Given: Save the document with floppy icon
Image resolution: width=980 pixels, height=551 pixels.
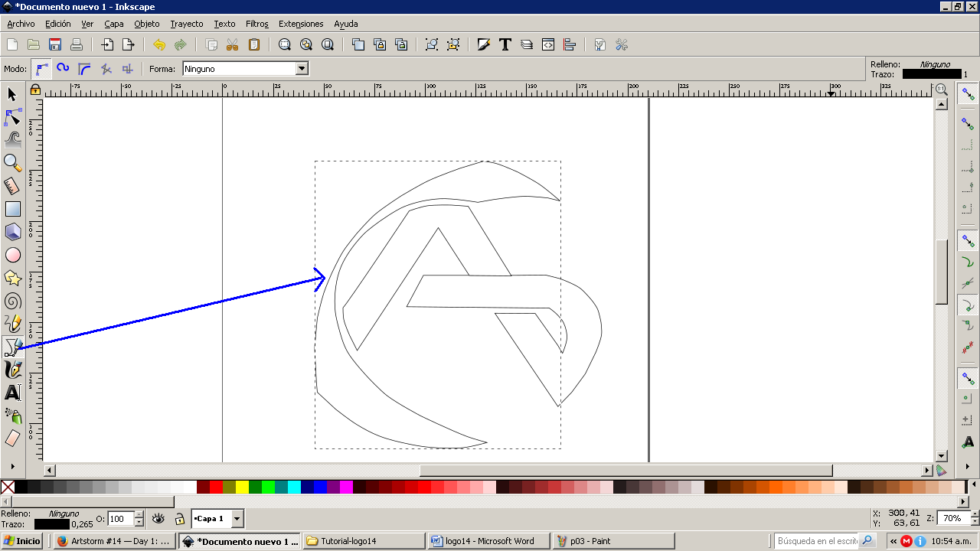Looking at the screenshot, I should click(55, 44).
